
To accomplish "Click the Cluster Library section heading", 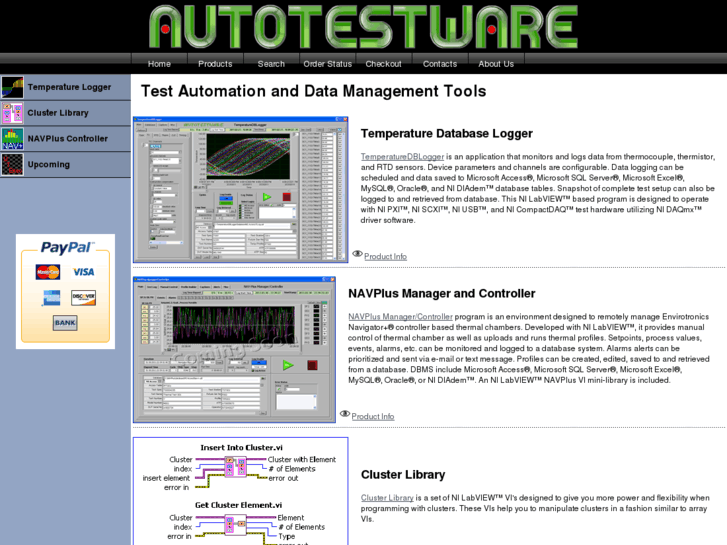I will [x=403, y=474].
